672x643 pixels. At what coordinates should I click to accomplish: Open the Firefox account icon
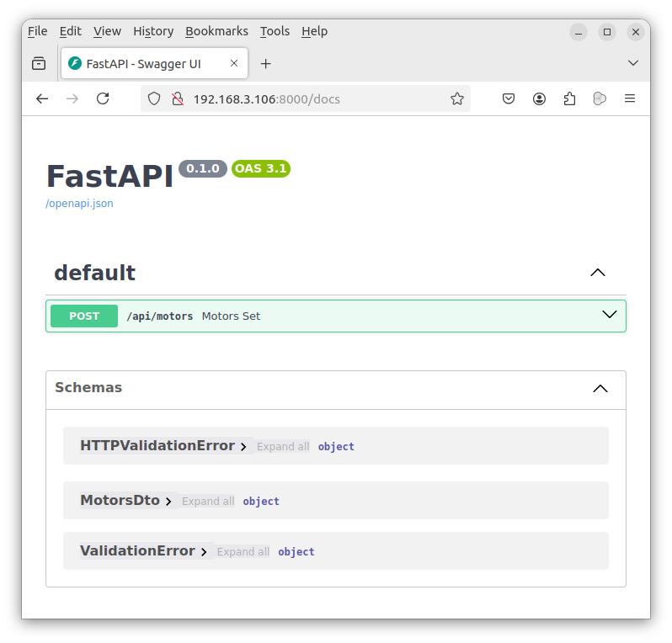point(539,99)
